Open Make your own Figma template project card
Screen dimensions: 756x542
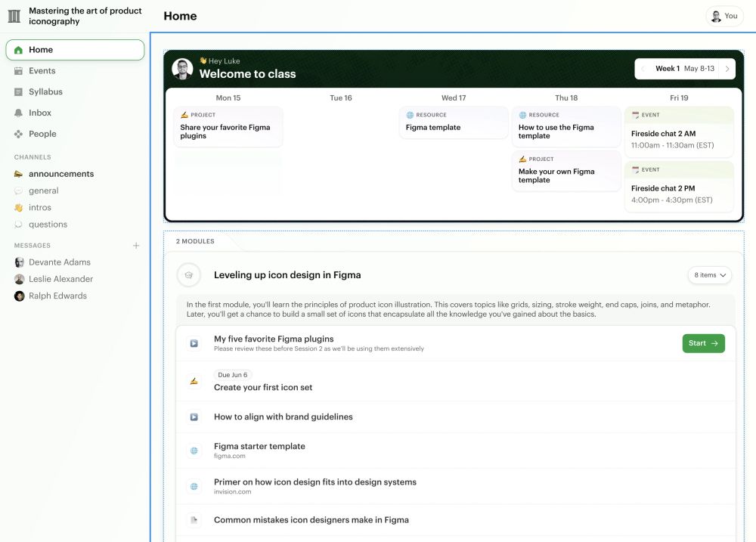pos(566,171)
